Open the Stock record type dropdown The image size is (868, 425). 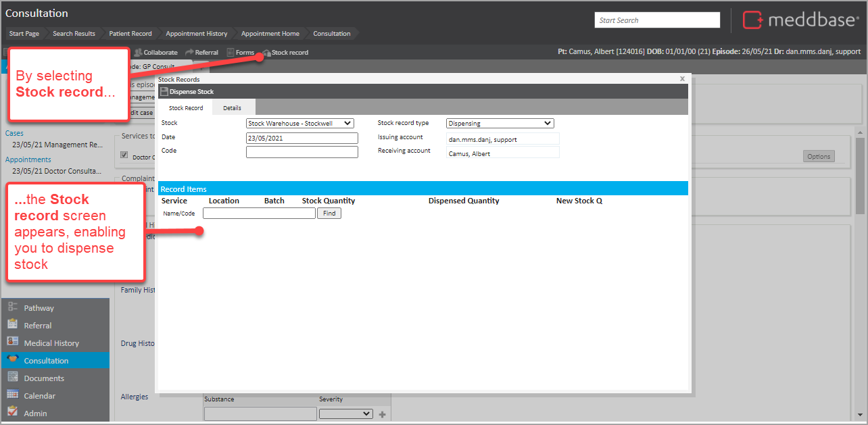coord(500,123)
